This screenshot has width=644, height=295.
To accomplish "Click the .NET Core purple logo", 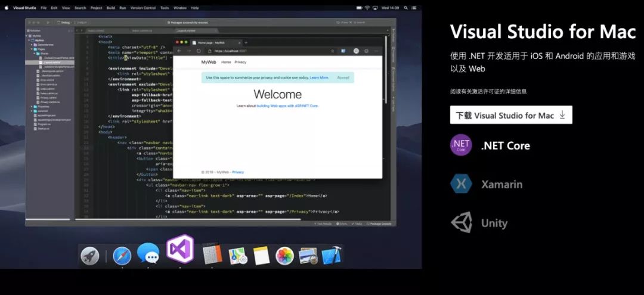I will coord(461,145).
